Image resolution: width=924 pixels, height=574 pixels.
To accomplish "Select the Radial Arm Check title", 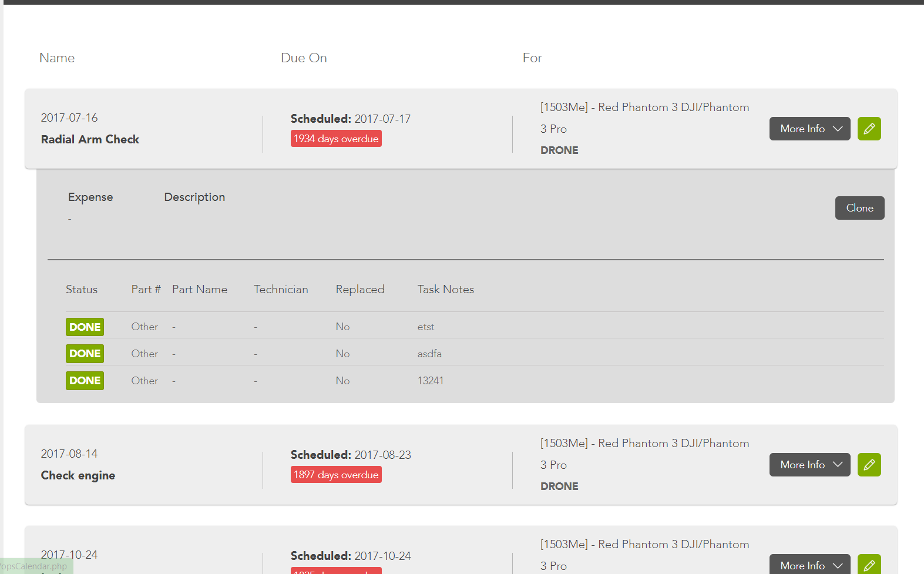I will [x=90, y=139].
